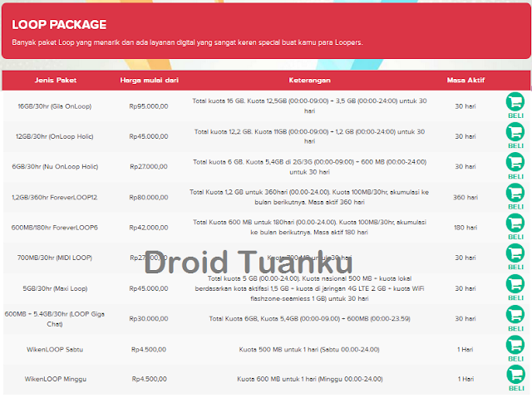Click the Total kuota 5 GB description text

click(x=309, y=288)
